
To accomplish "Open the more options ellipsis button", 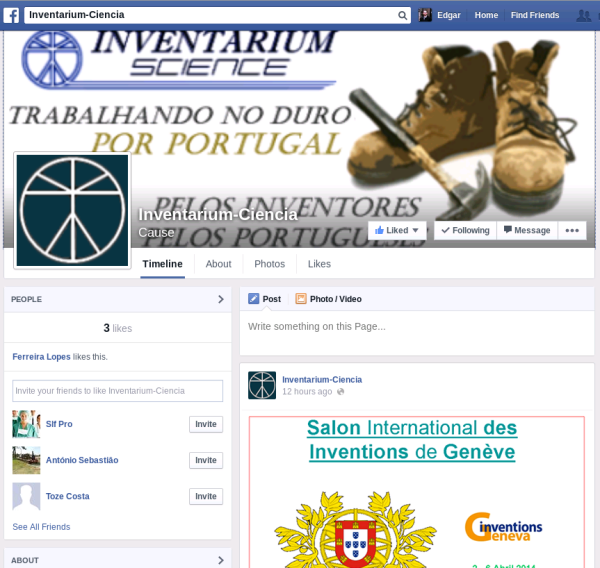I will coord(572,230).
